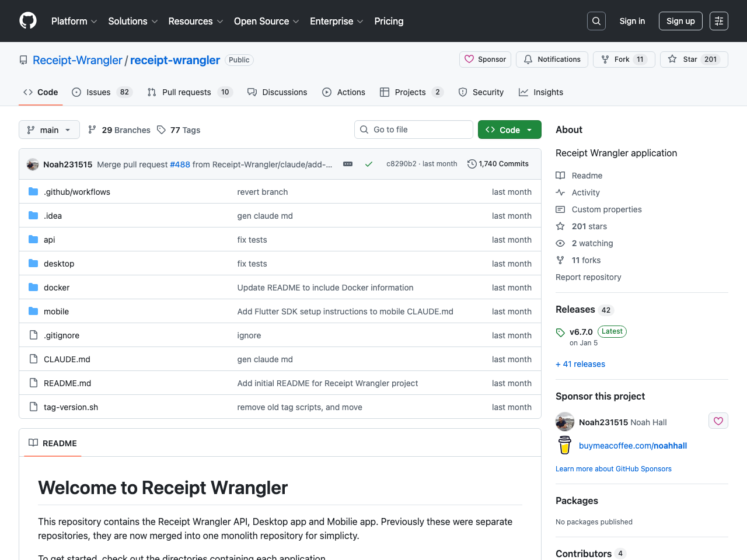Screen dimensions: 747x560
Task: Click the Sign up button
Action: tap(680, 20)
